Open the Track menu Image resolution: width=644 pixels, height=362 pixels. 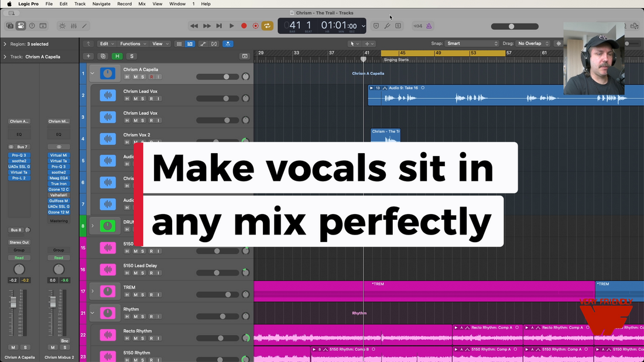point(80,4)
